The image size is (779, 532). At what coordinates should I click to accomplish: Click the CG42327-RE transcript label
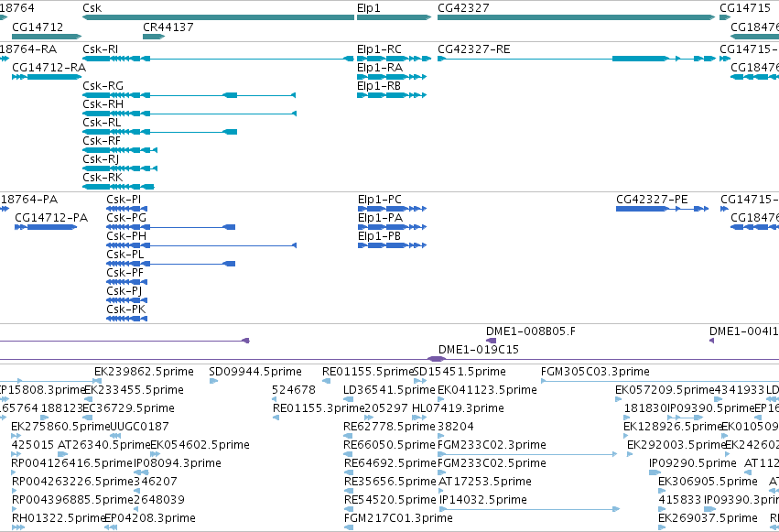click(x=474, y=49)
